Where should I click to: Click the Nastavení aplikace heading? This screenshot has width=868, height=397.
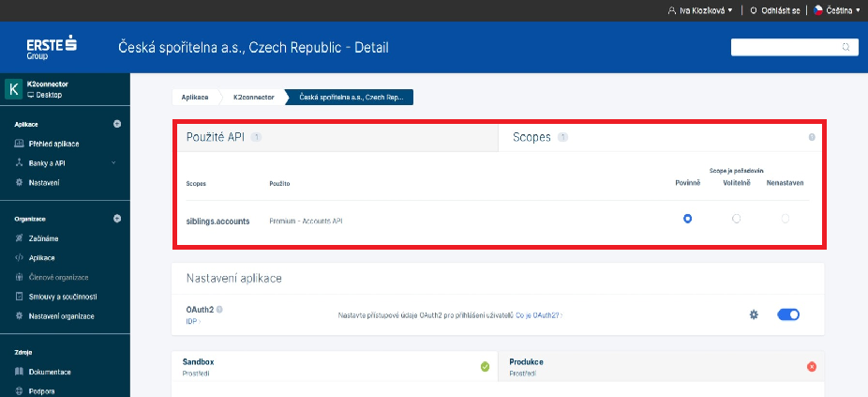(x=234, y=279)
